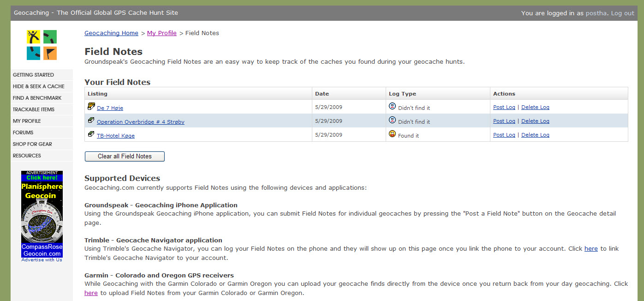The image size is (644, 301).
Task: Click the Geocaching Home breadcrumb link
Action: click(111, 33)
